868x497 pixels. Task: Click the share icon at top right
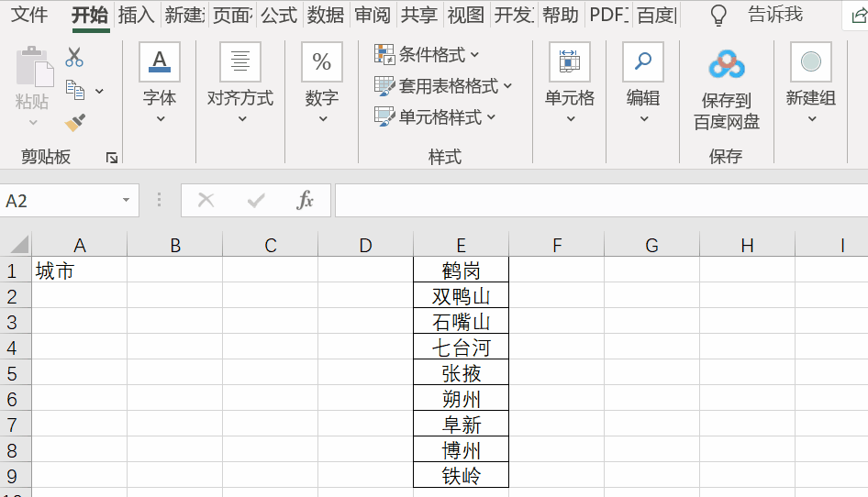(x=858, y=17)
